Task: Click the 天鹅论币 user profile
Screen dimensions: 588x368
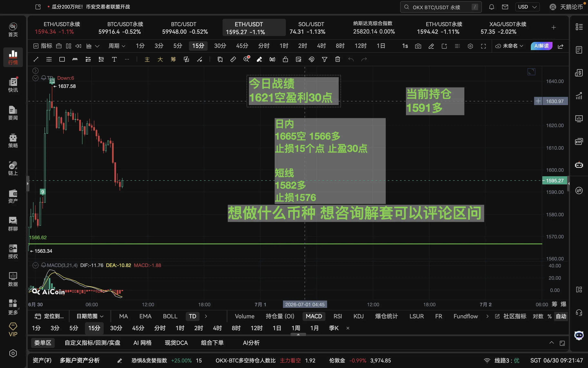Action: [566, 7]
